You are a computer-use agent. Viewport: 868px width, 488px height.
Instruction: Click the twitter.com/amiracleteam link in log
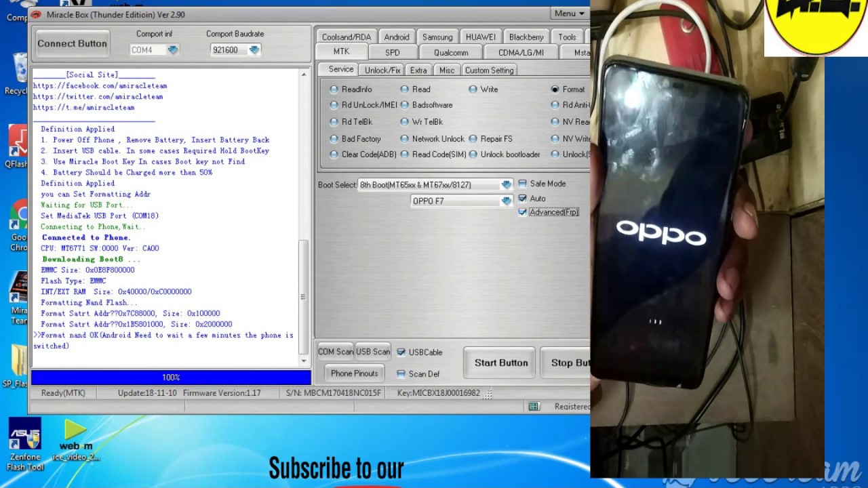(98, 97)
